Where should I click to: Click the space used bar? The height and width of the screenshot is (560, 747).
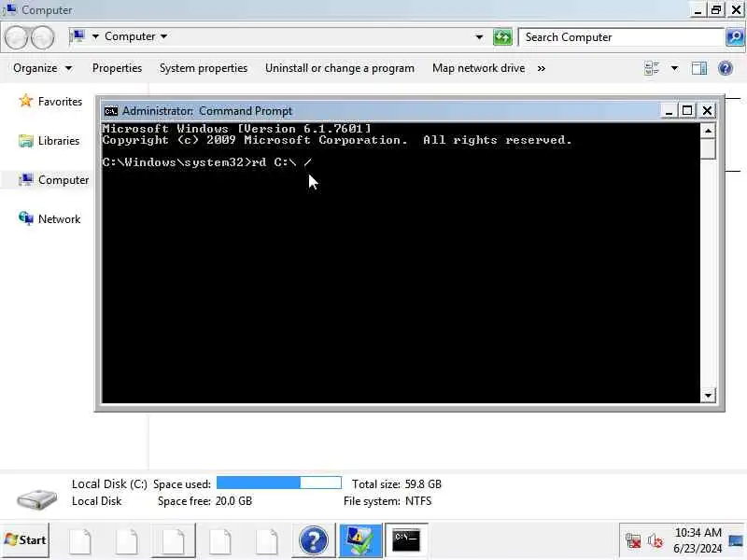[x=278, y=483]
